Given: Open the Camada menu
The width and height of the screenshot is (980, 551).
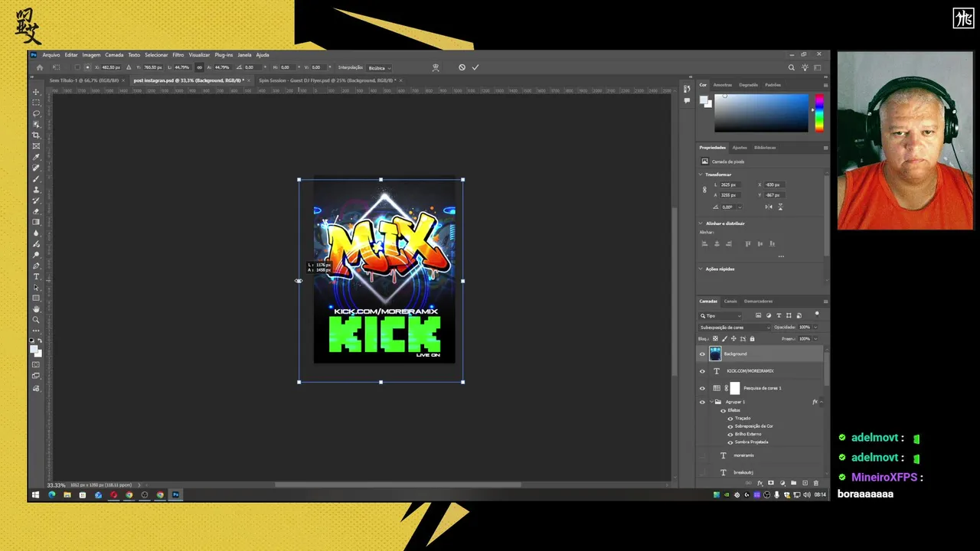Looking at the screenshot, I should (114, 55).
